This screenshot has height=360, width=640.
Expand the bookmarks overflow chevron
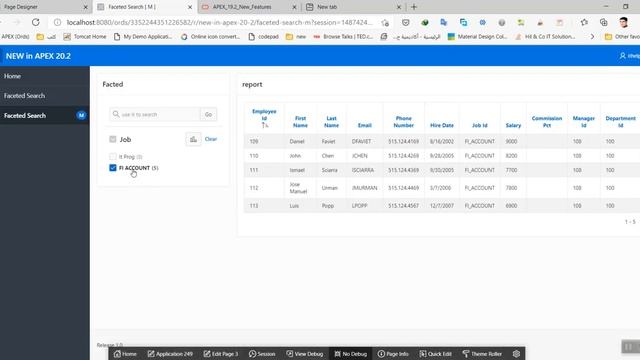coord(592,37)
